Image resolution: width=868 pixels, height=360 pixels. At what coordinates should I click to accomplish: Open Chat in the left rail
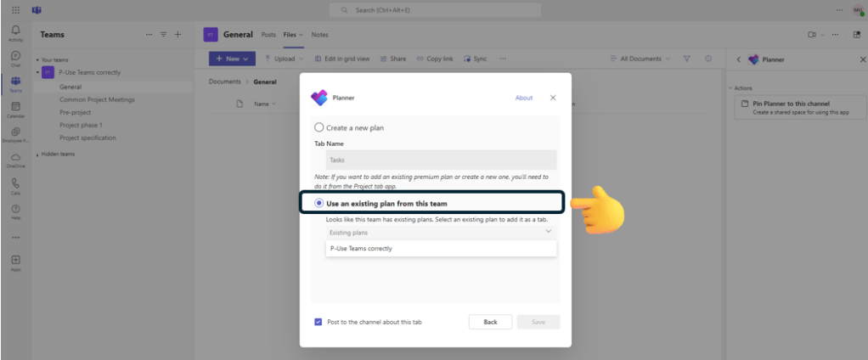(15, 59)
